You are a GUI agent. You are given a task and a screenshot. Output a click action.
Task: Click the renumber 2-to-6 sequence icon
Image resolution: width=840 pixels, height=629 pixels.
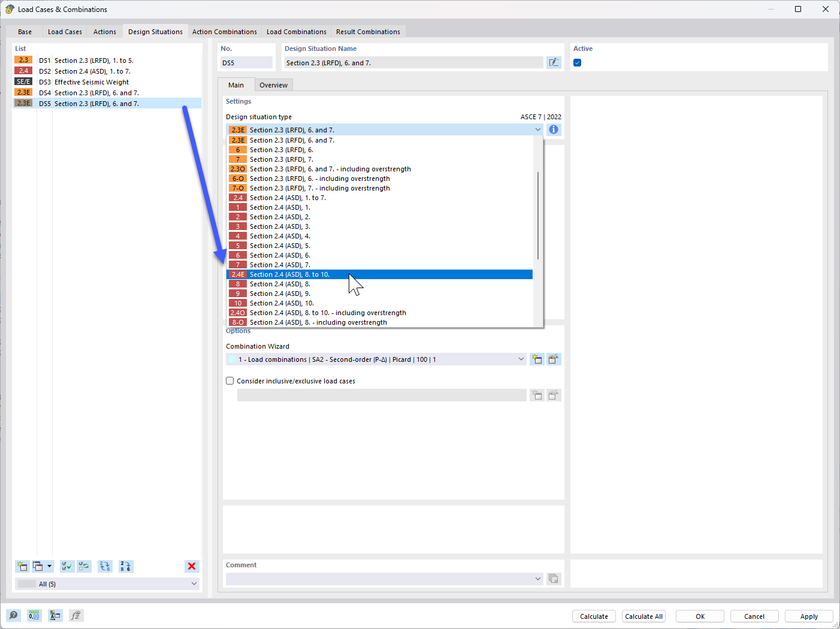(x=125, y=566)
